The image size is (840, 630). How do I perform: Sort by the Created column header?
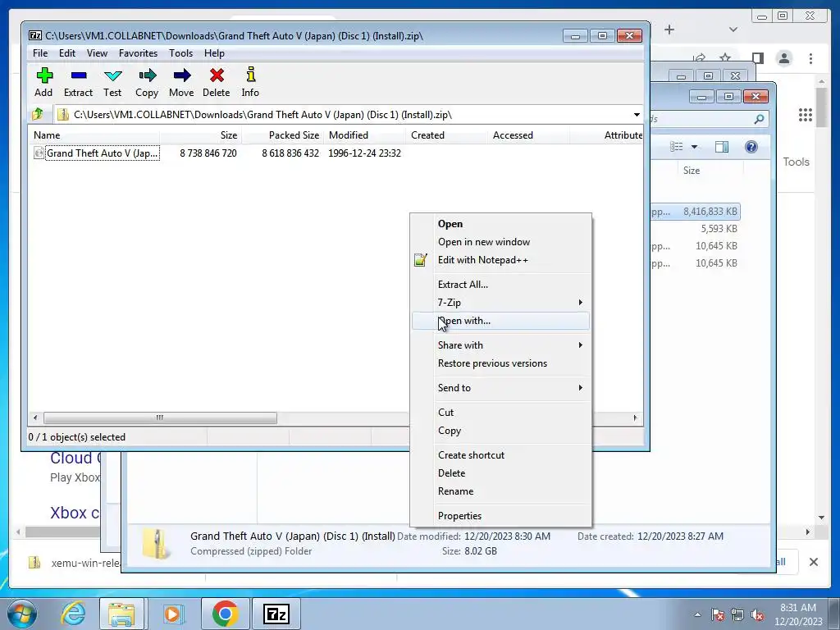[x=446, y=135]
